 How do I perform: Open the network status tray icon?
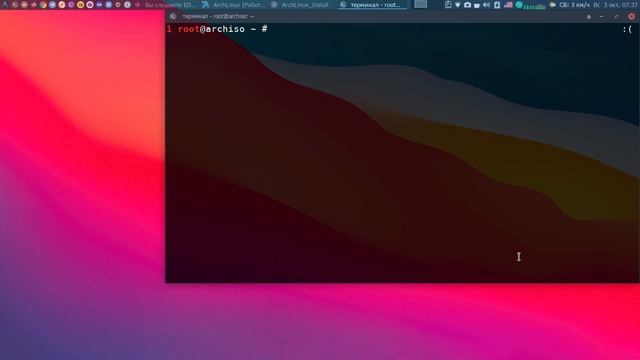pos(458,5)
